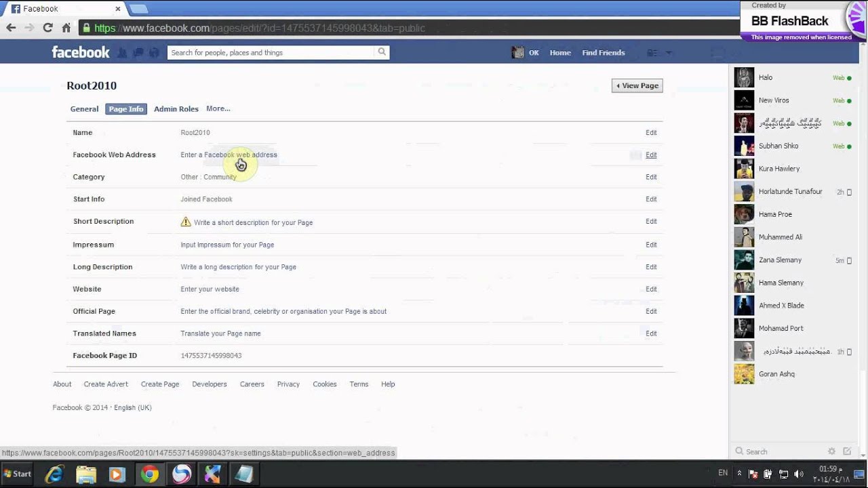Reload the page with refresh icon
The image size is (868, 488).
click(x=47, y=28)
